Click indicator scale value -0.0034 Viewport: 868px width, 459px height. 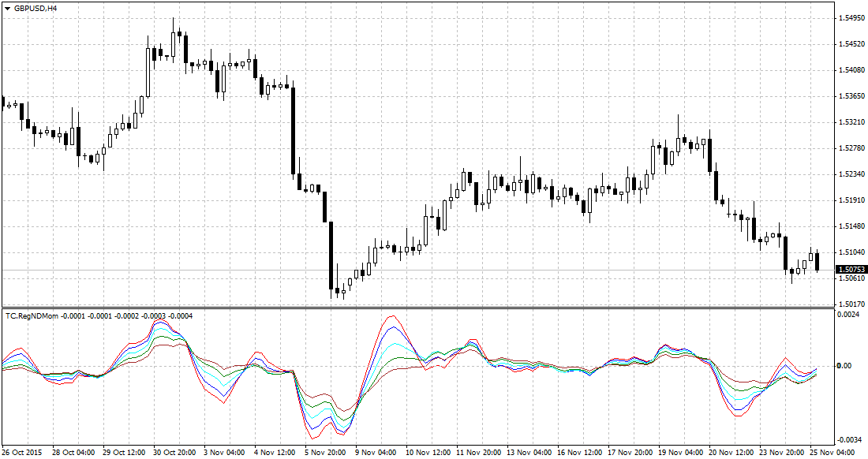pyautogui.click(x=849, y=439)
